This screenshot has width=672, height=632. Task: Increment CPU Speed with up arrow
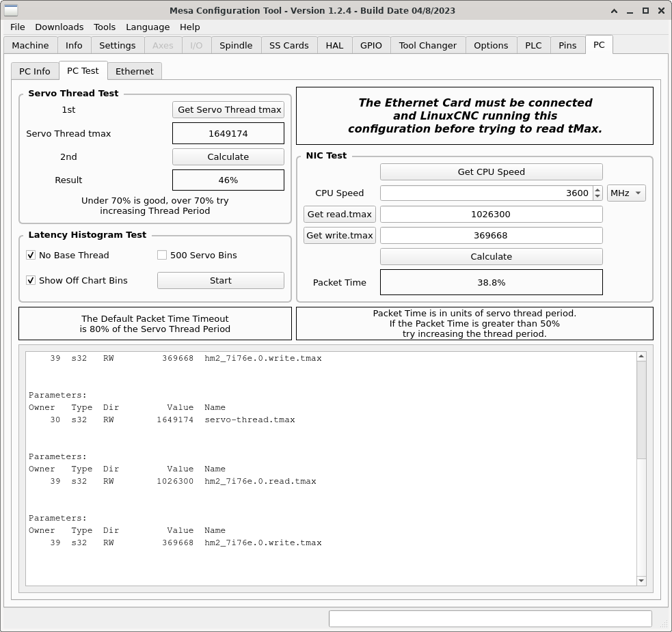(x=597, y=190)
